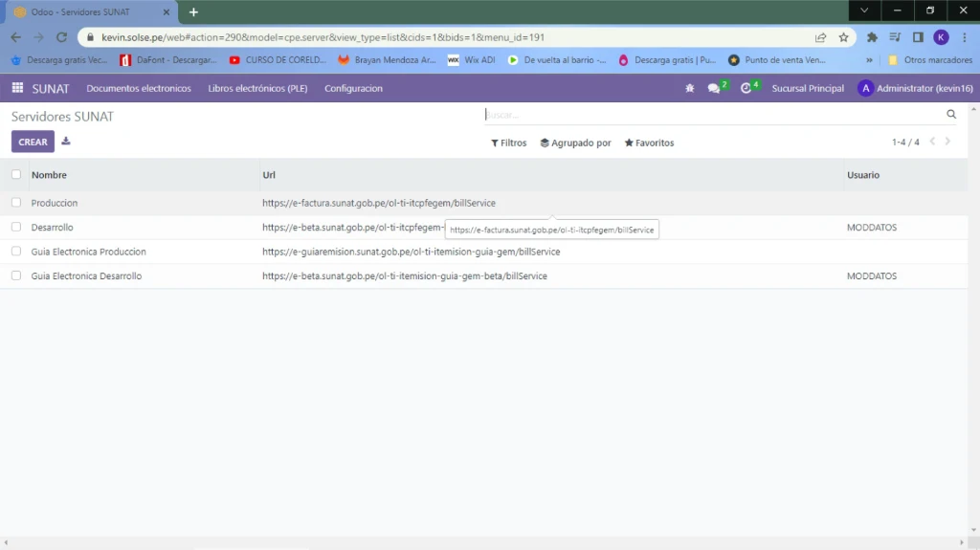Bookmark page with the star icon

[x=844, y=37]
